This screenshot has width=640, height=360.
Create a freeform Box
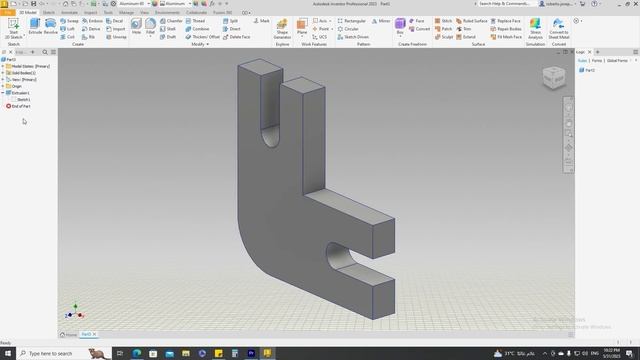[400, 27]
